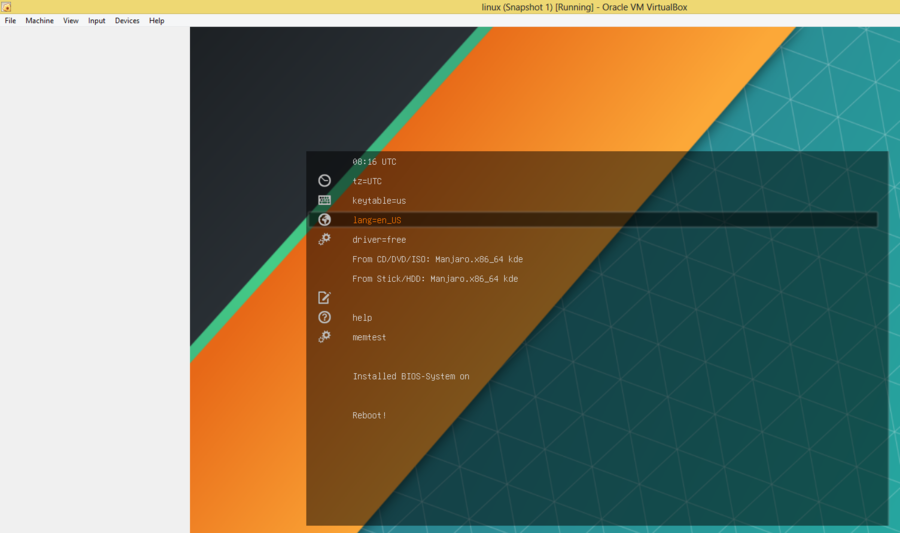
Task: Open the View menu
Action: coord(71,21)
